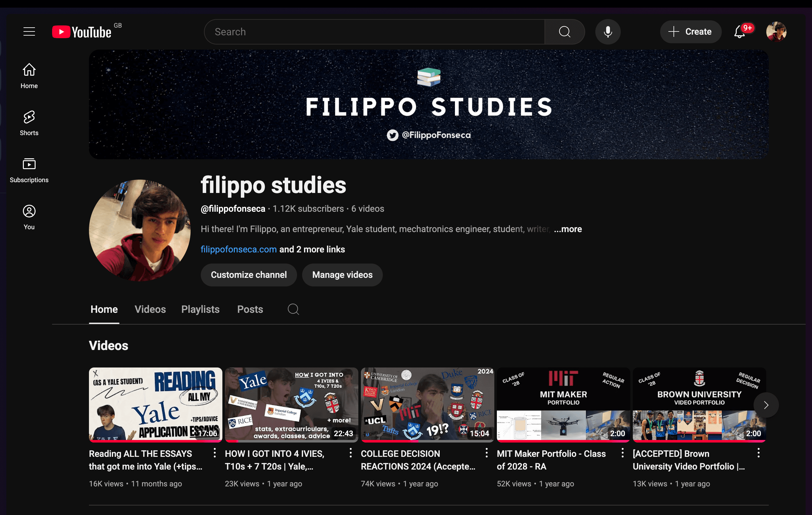Open the Playlists tab

point(200,309)
